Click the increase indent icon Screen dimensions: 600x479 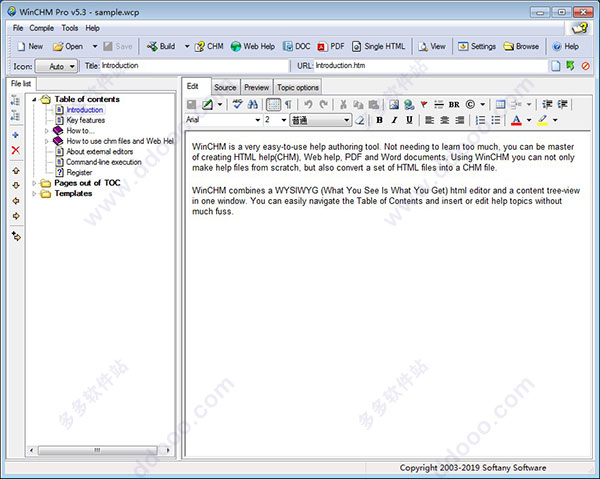coord(562,104)
